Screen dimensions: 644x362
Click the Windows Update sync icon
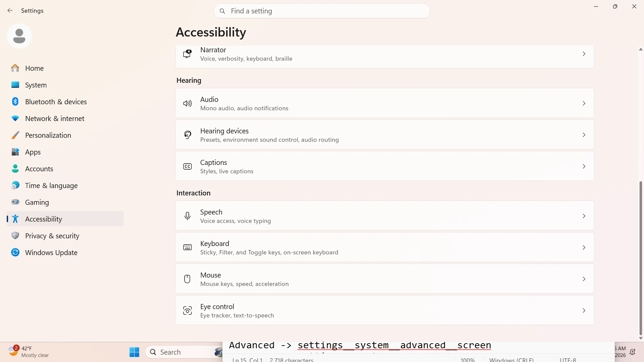click(15, 252)
